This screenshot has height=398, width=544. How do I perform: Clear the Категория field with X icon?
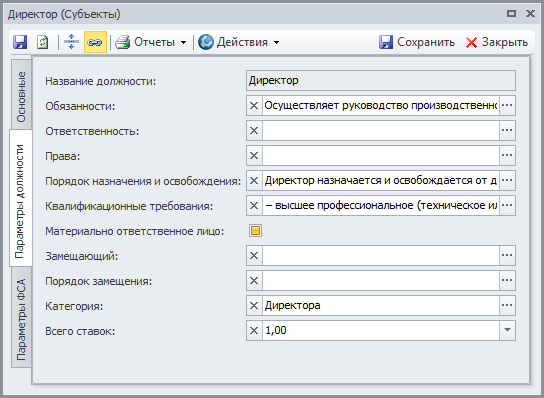[x=254, y=305]
